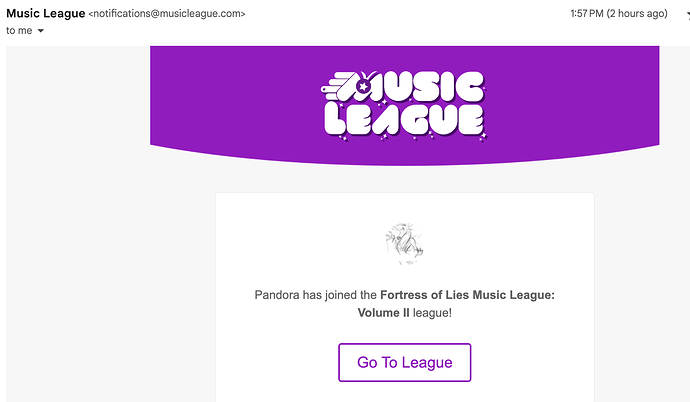Screen dimensions: 690x402
Task: Click the "to me" recipient text
Action: click(19, 31)
